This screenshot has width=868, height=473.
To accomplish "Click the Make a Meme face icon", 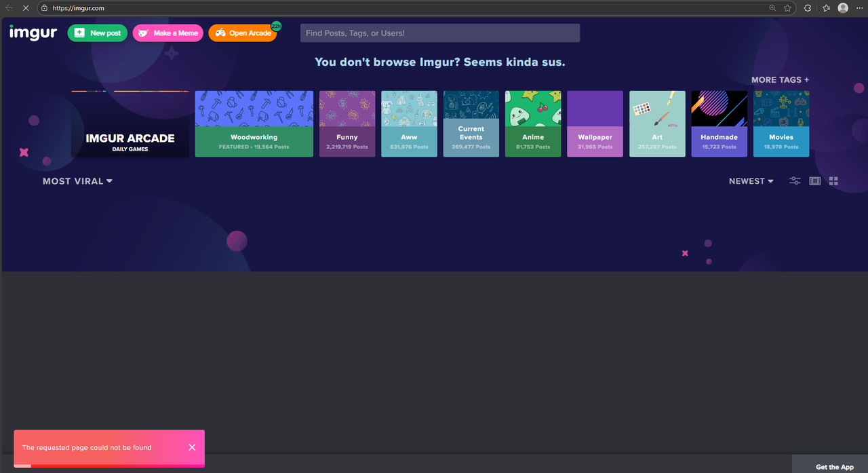I will pyautogui.click(x=143, y=33).
